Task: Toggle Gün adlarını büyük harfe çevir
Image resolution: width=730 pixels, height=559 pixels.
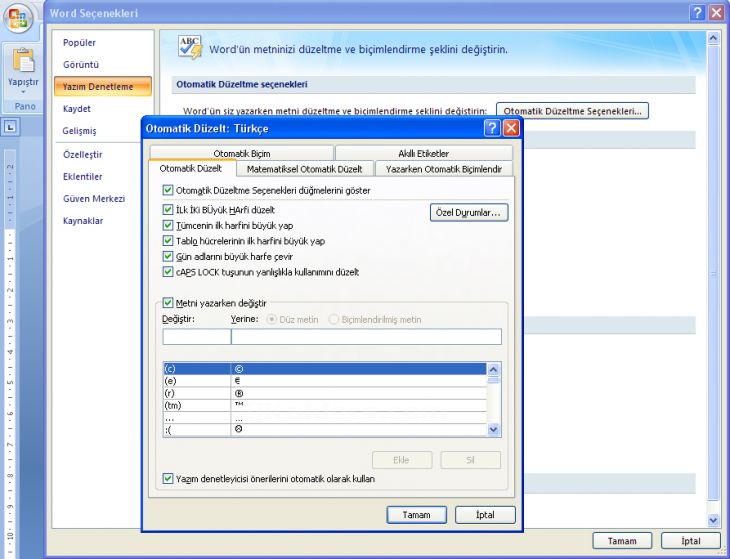Action: click(168, 256)
